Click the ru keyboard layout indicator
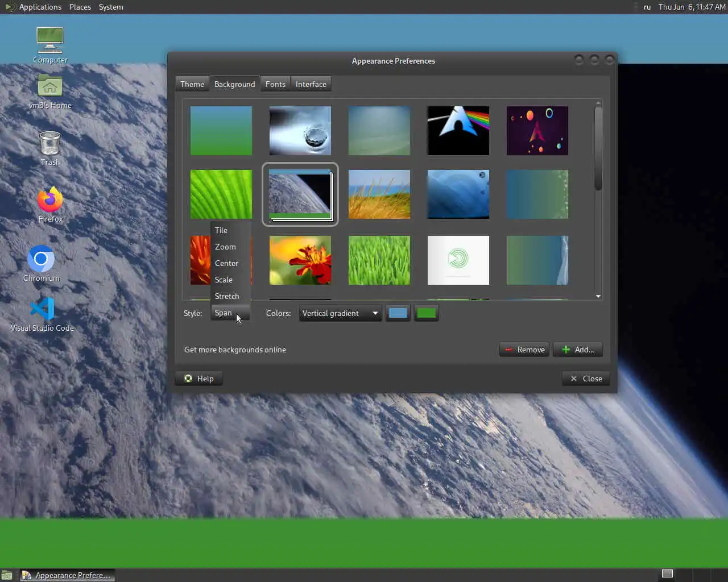 pos(647,7)
